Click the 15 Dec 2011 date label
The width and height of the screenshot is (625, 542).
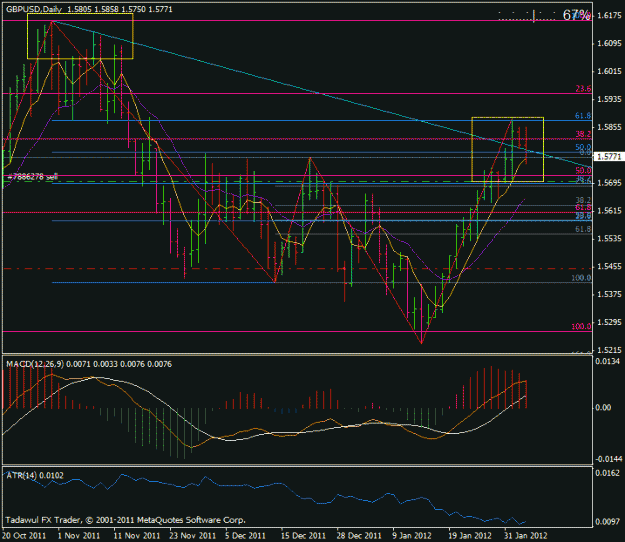coord(304,536)
